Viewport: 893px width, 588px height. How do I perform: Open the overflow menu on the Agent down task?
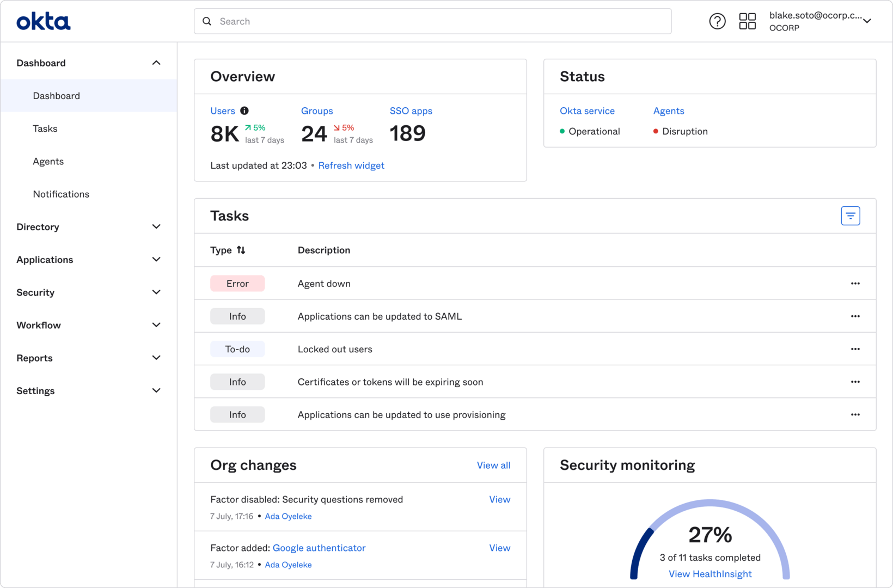click(855, 283)
